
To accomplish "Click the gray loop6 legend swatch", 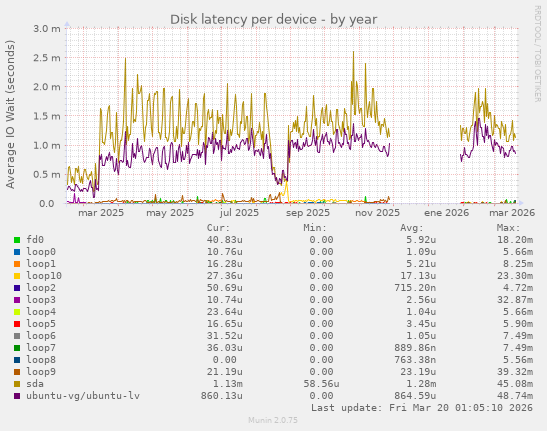I will (17, 336).
